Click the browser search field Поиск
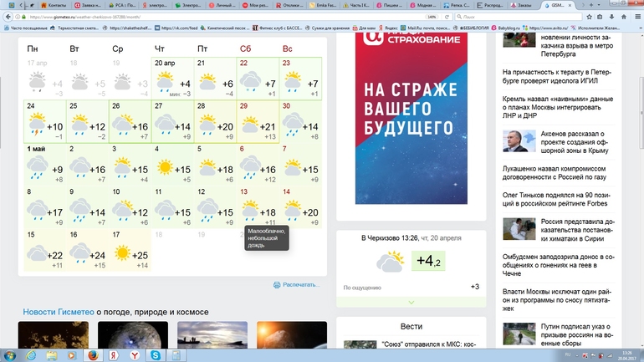 502,16
